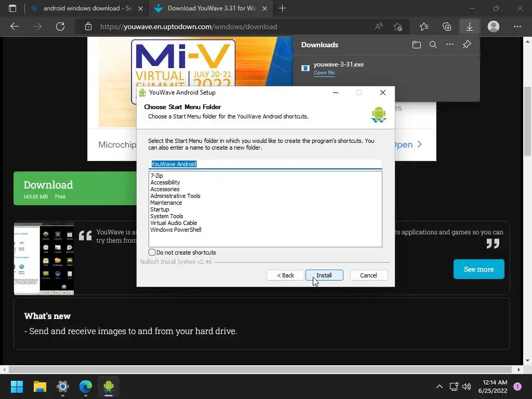Viewport: 532px width, 399px height.
Task: Open Settings gear in taskbar
Action: 63,387
